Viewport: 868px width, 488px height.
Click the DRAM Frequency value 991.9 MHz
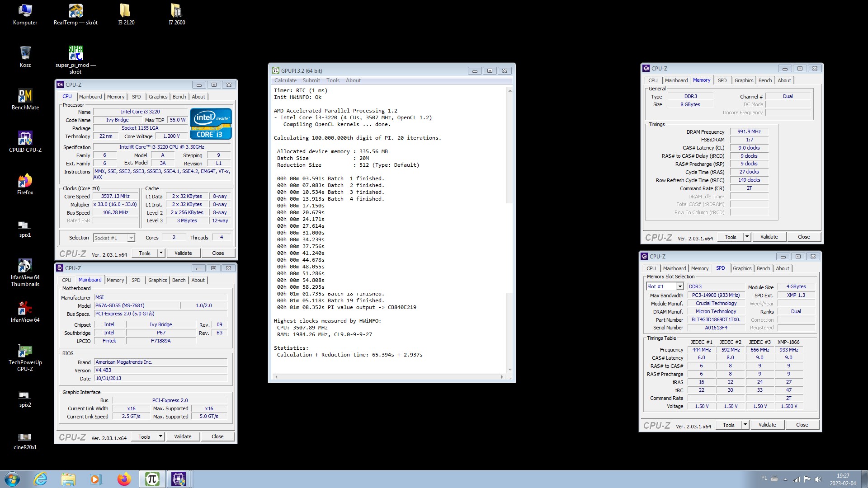click(749, 131)
